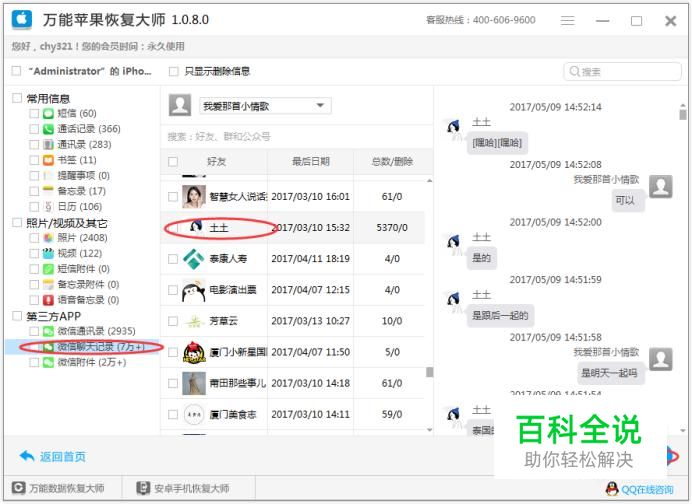Click the 通讯录 contacts icon
692x504 pixels.
(48, 144)
